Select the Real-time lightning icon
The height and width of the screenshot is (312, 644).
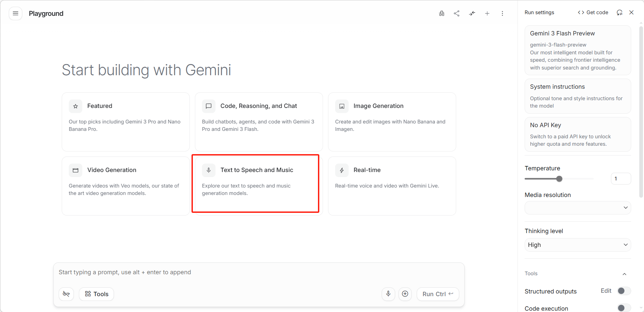[x=342, y=170]
